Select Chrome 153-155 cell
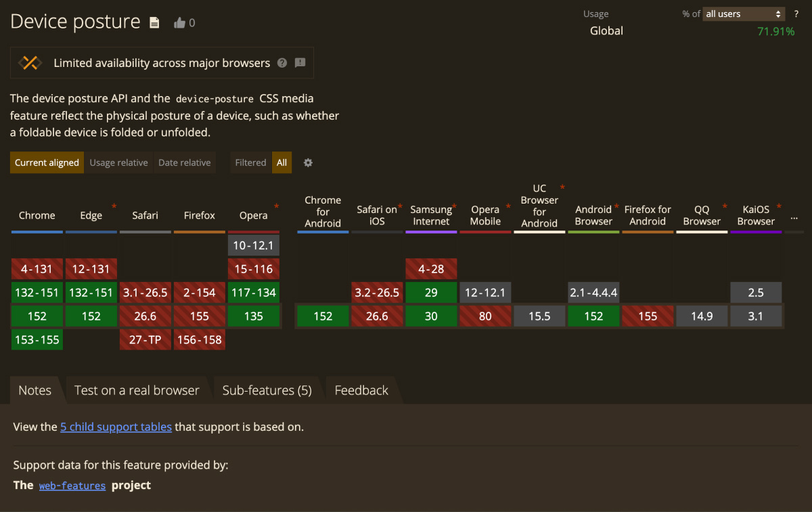This screenshot has width=812, height=512. point(37,340)
